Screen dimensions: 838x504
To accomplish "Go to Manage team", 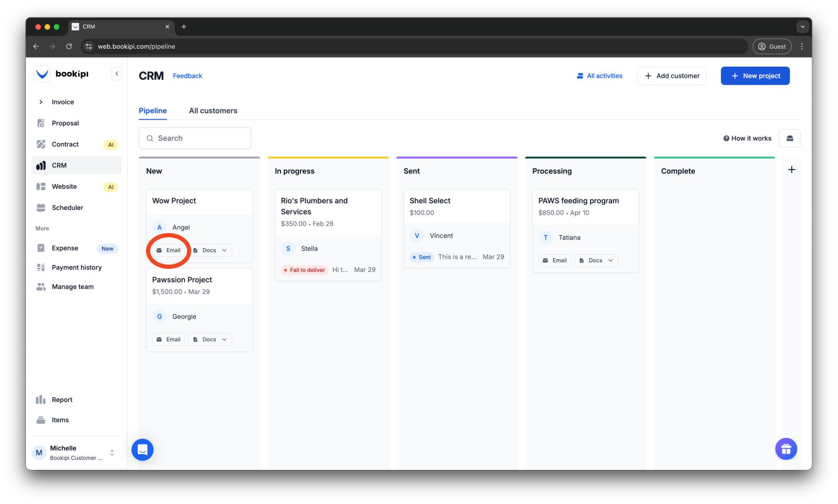I will tap(73, 287).
